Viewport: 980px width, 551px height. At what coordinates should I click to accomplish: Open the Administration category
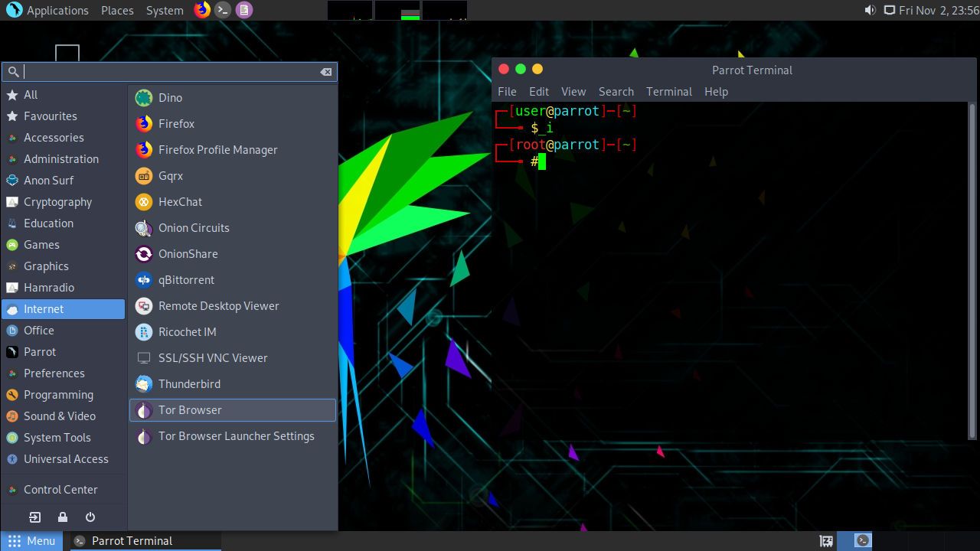point(64,158)
